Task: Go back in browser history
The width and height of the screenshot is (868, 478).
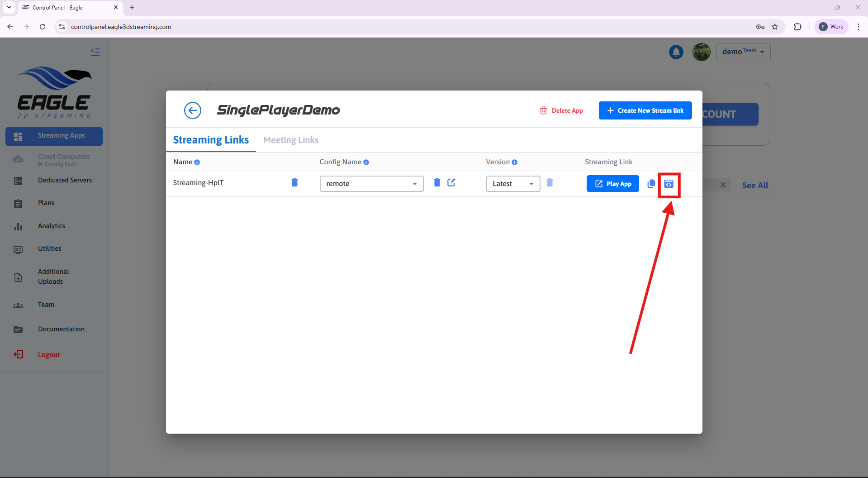Action: [x=10, y=27]
